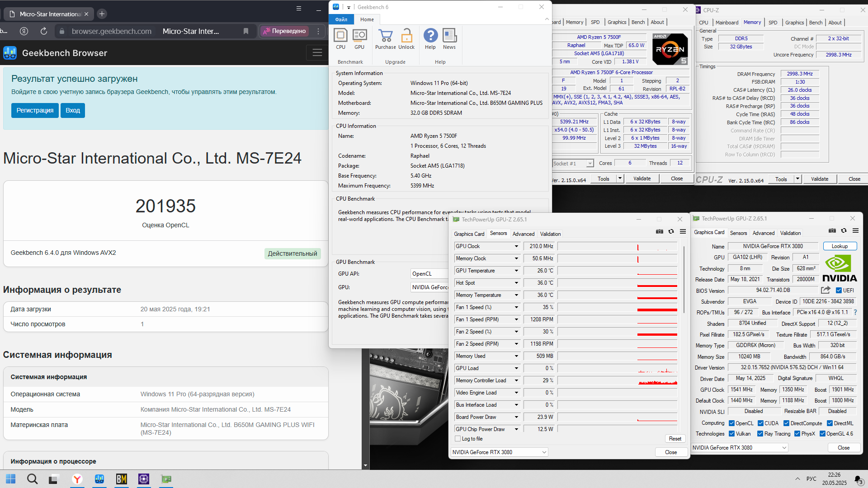Image resolution: width=868 pixels, height=488 pixels.
Task: Reload the browser page
Action: (x=44, y=31)
